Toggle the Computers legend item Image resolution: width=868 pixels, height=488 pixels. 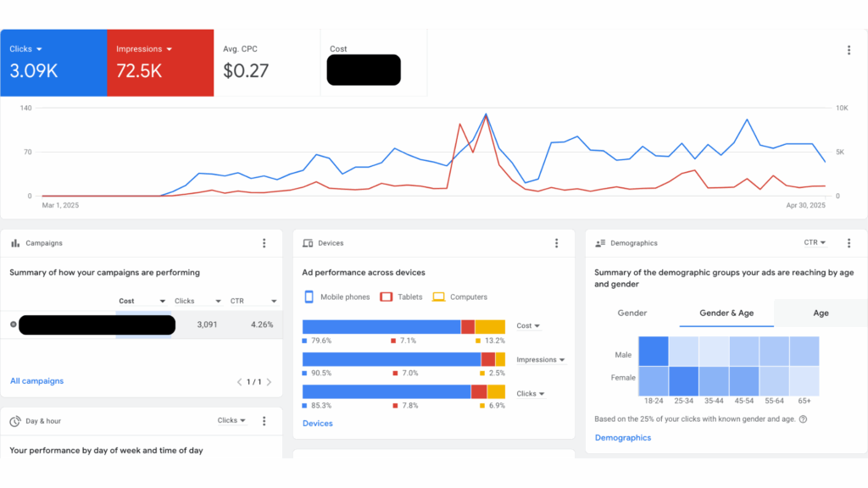point(459,297)
